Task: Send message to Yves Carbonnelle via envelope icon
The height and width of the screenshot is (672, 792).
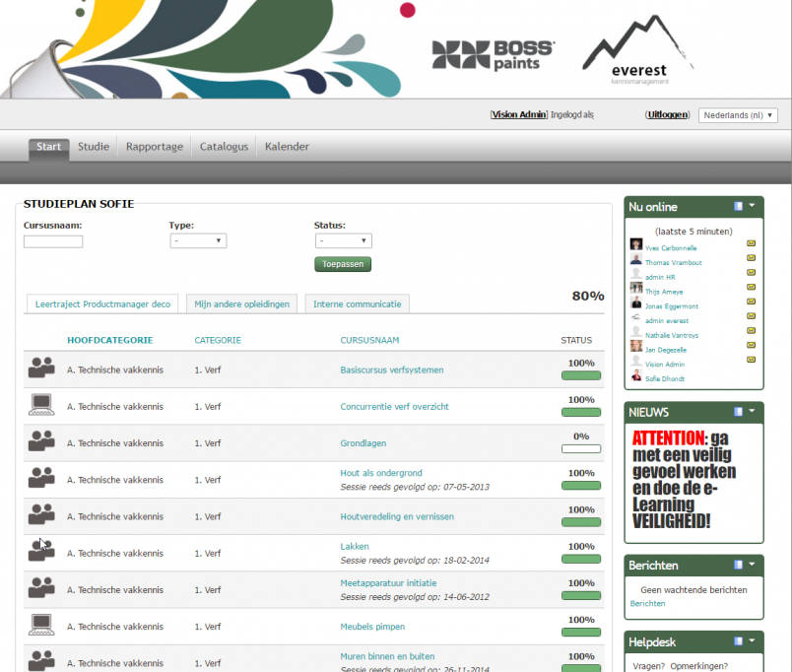Action: click(x=751, y=243)
